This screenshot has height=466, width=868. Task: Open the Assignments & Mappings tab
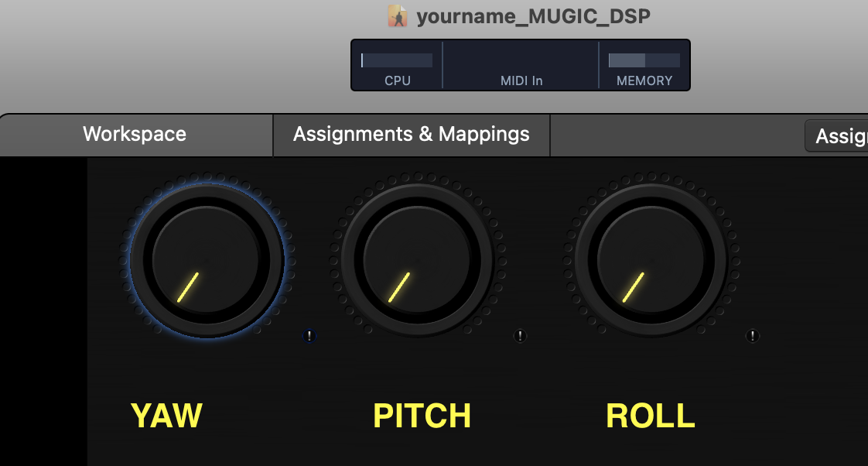coord(411,135)
